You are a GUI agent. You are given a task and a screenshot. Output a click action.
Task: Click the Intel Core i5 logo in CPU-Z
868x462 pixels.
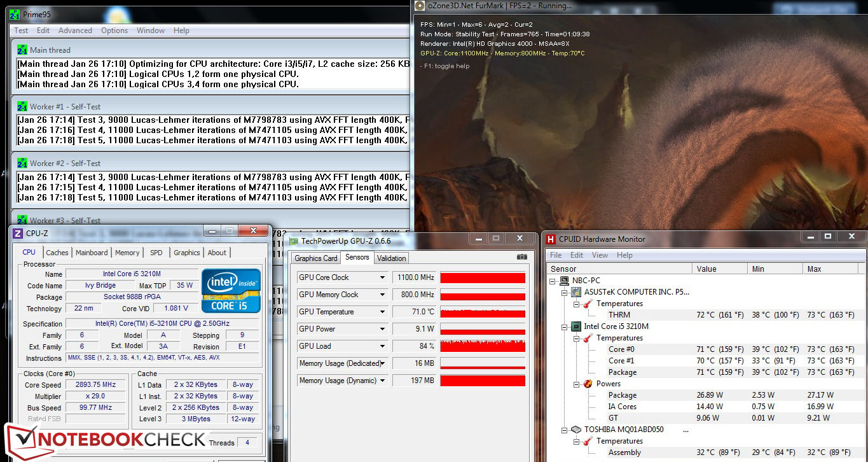tap(231, 291)
